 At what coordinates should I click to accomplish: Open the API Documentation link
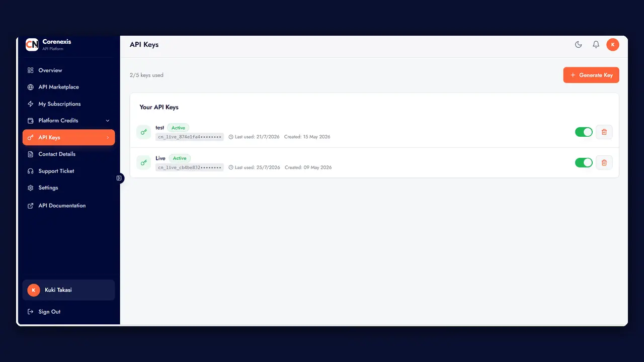[68, 206]
